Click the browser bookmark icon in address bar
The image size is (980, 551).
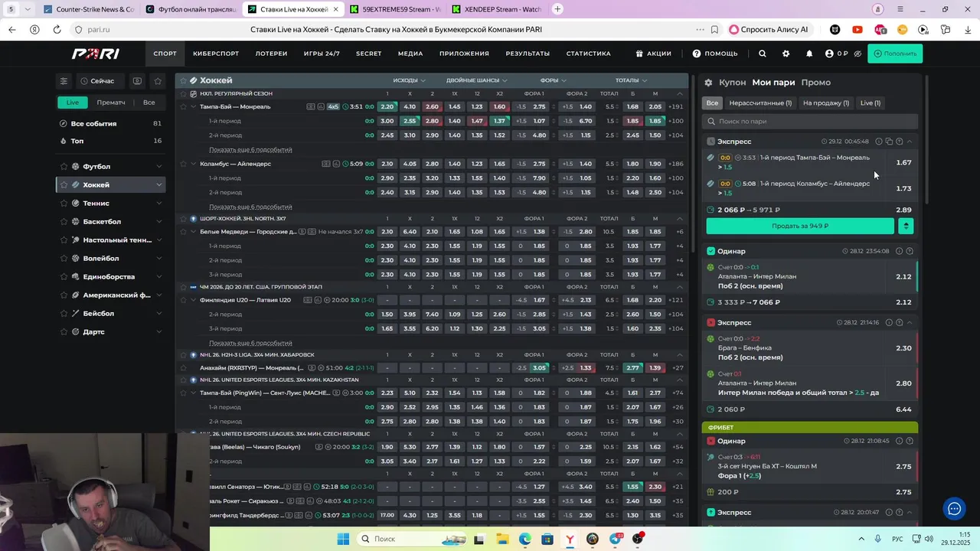coord(714,29)
